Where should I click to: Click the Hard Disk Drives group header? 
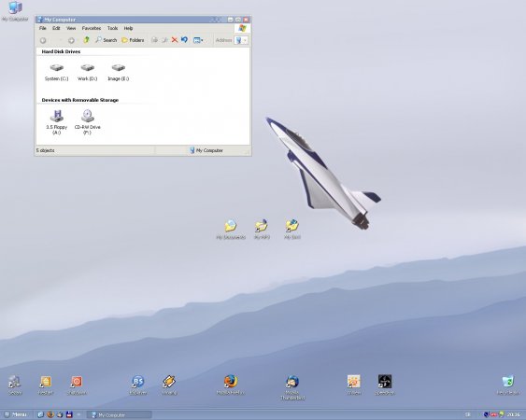(x=61, y=51)
